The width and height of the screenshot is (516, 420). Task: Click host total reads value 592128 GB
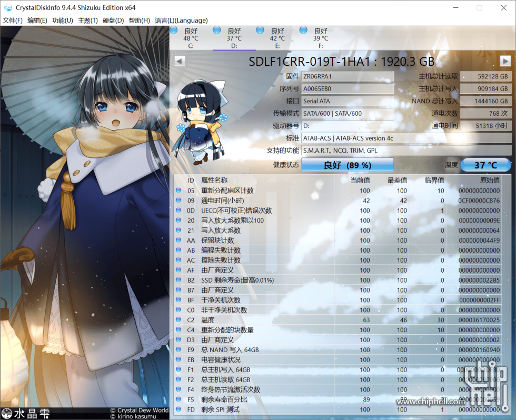click(x=485, y=76)
